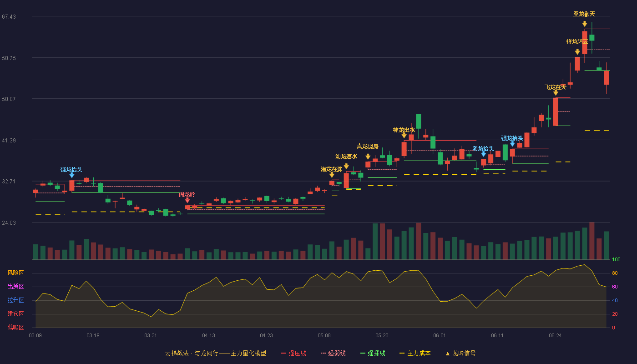Screen dimensions: 637x364
Task: Click the 飞龙在天 signal label
Action: (x=556, y=87)
